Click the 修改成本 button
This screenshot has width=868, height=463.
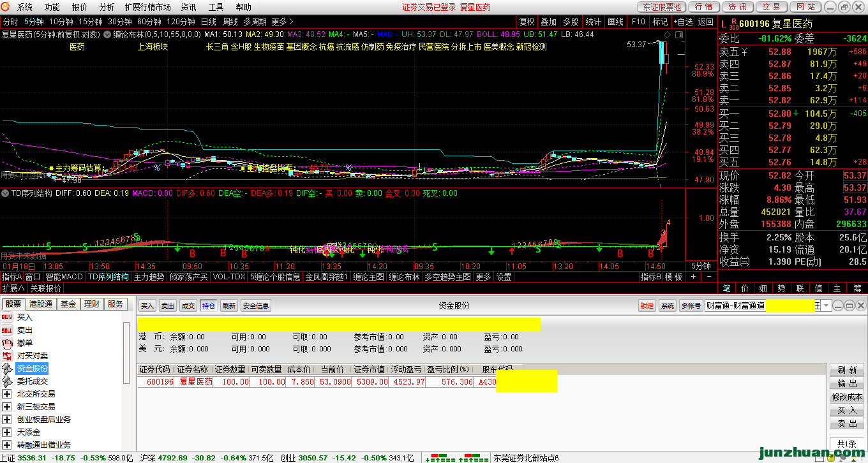847,397
